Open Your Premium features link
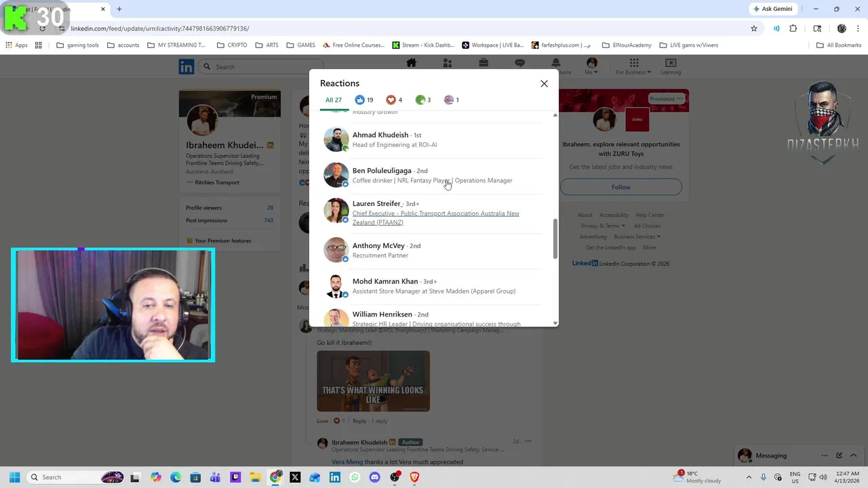The width and height of the screenshot is (868, 488). 218,241
